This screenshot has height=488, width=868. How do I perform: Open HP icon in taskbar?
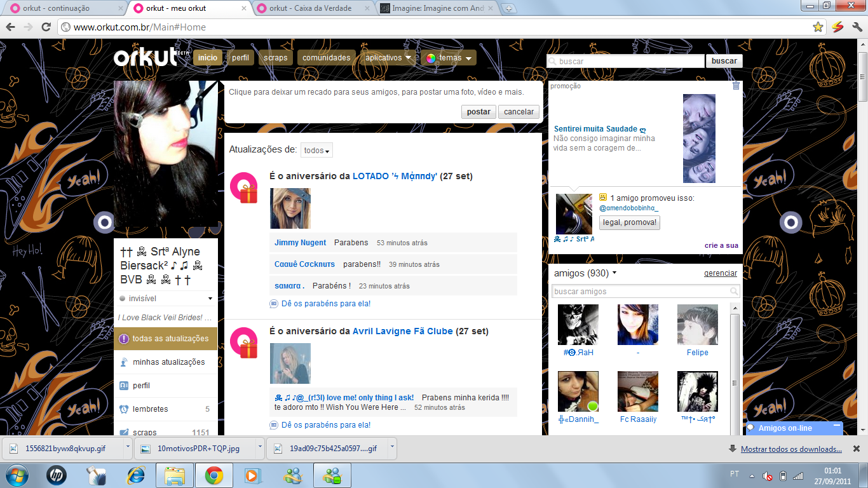[57, 475]
